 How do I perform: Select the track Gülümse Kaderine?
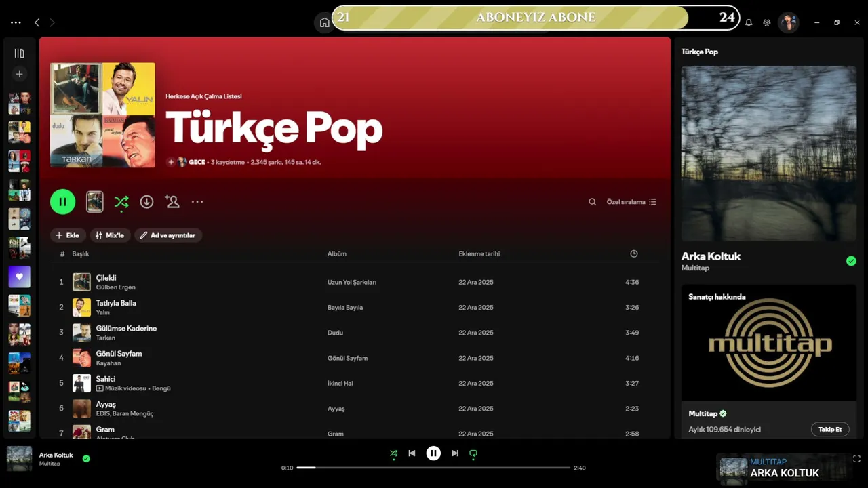[x=126, y=328]
